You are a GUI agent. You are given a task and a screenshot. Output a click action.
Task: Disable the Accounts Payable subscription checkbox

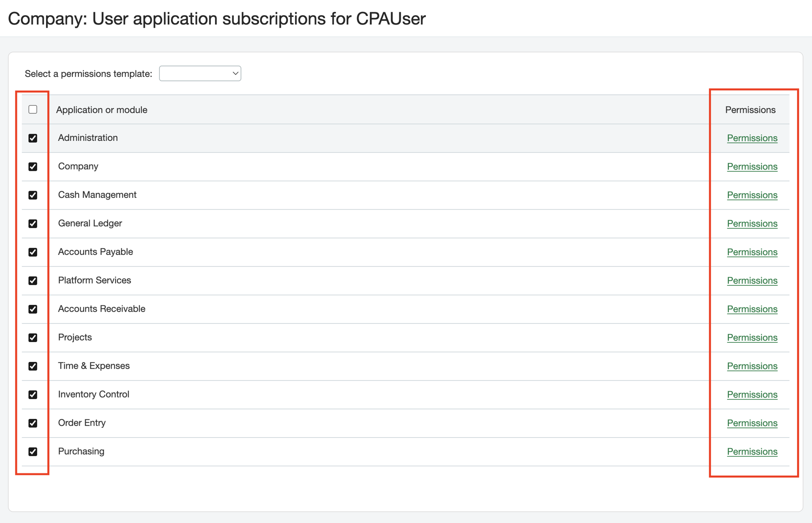coord(33,252)
